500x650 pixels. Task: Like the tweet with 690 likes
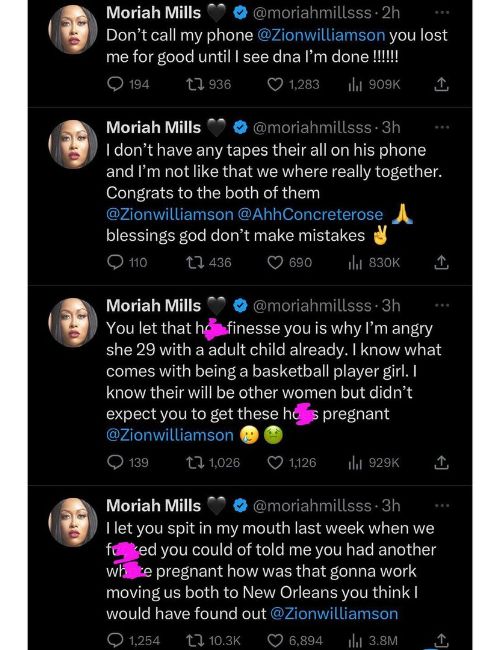click(289, 262)
